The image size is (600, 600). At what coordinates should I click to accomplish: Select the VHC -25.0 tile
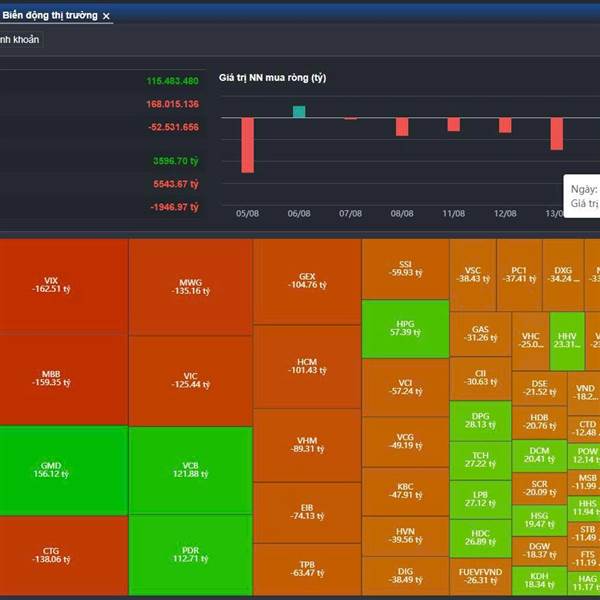530,341
